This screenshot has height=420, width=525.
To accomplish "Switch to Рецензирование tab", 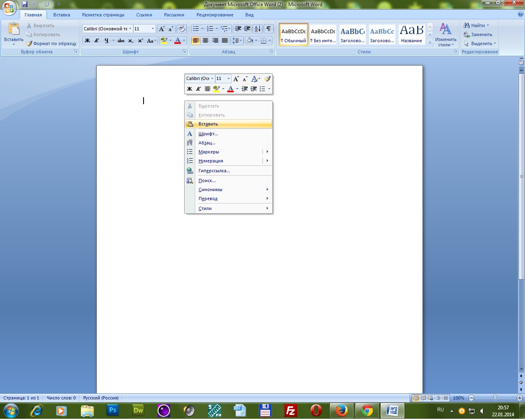I will 215,15.
